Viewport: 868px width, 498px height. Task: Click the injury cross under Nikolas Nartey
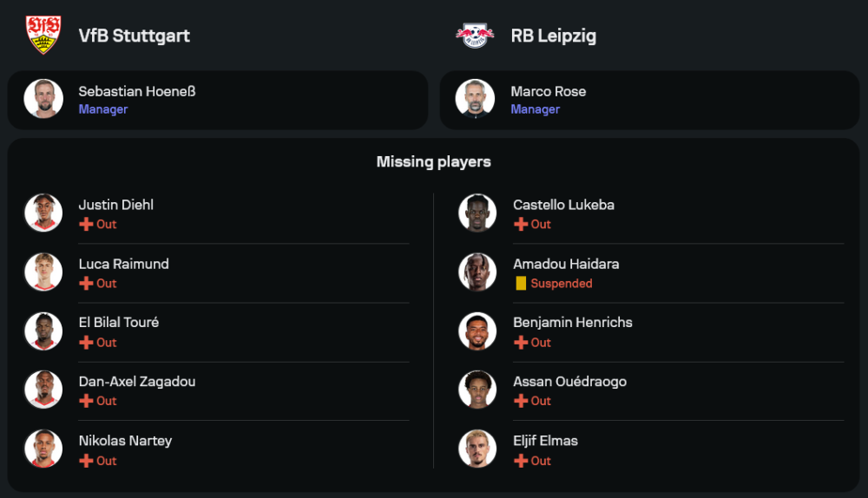(x=86, y=461)
